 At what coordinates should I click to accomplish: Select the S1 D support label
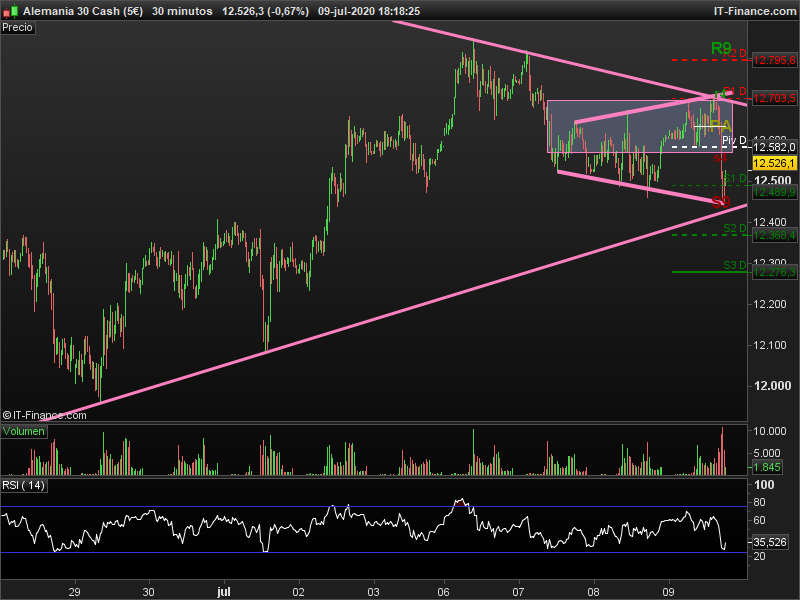click(735, 178)
